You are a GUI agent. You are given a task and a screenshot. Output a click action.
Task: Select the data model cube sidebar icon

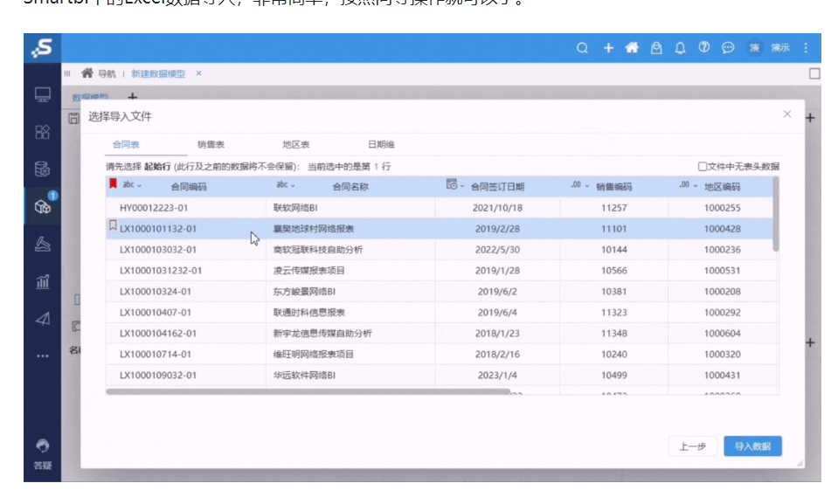(43, 207)
